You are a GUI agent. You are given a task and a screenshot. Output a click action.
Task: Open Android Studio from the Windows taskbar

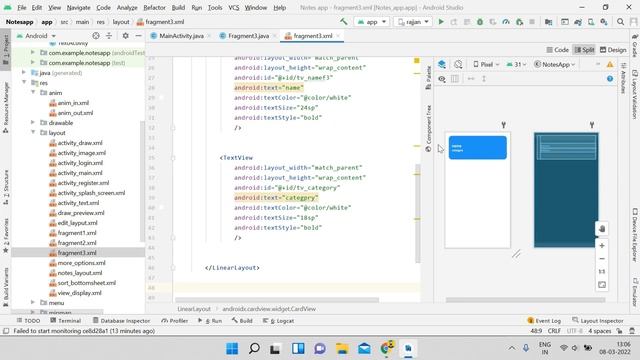[x=408, y=349]
